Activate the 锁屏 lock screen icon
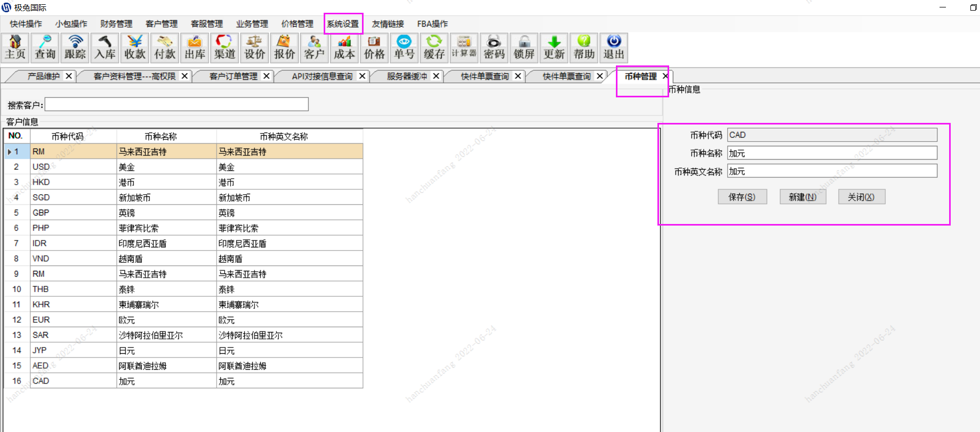The image size is (980, 432). click(x=524, y=48)
